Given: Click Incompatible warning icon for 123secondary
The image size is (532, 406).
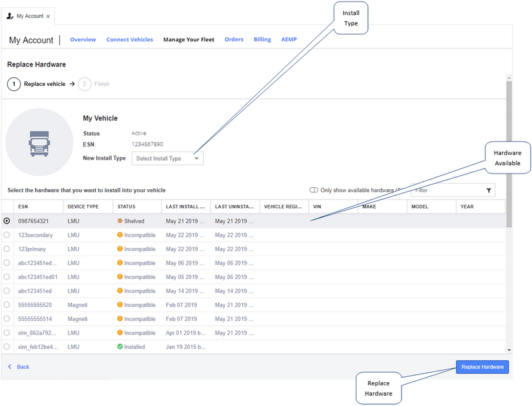Looking at the screenshot, I should coord(120,235).
